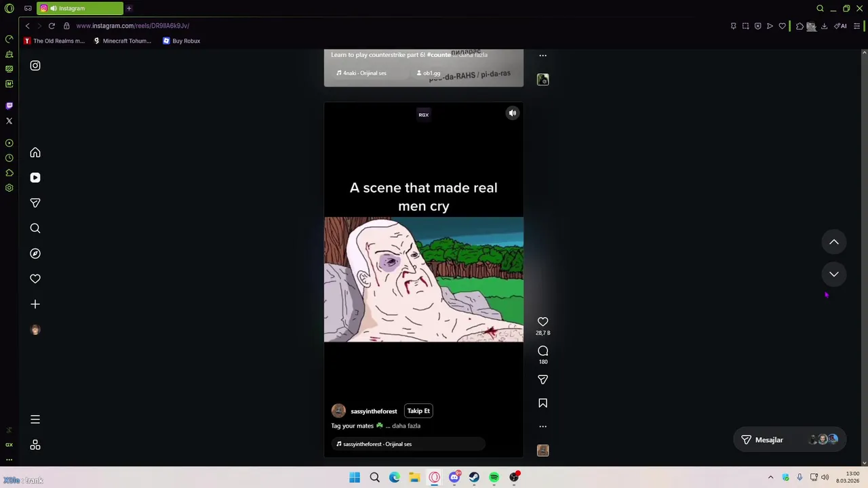Screen dimensions: 868x488
Task: Open Direct messages paper-plane icon in sidebar
Action: (35, 203)
